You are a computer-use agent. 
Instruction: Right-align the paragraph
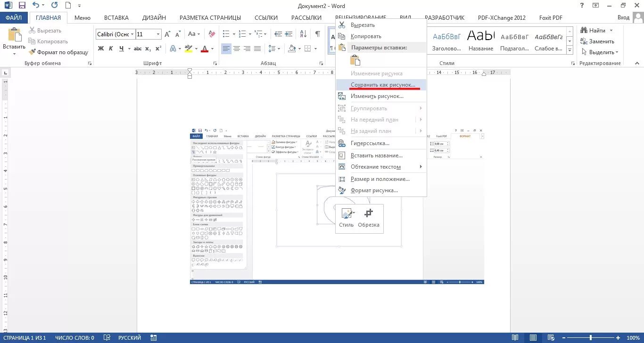(247, 49)
